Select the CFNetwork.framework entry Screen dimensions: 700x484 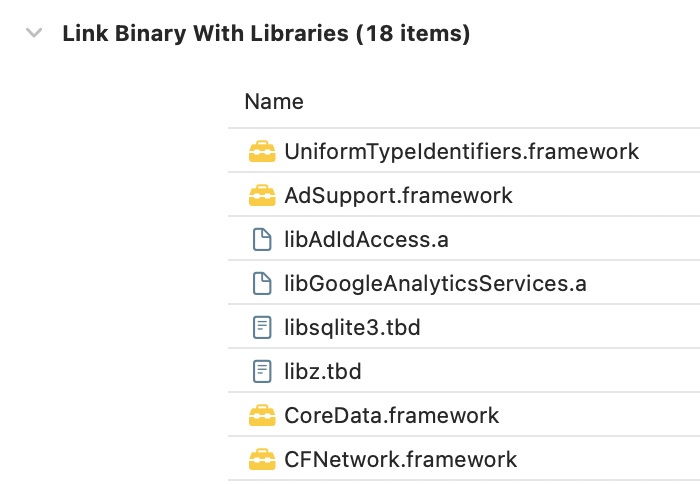pyautogui.click(x=400, y=459)
